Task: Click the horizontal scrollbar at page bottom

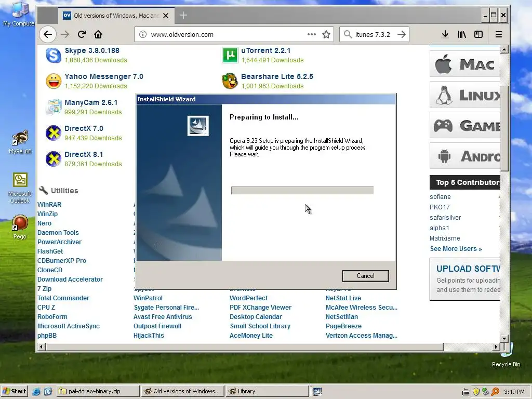Action: click(244, 347)
